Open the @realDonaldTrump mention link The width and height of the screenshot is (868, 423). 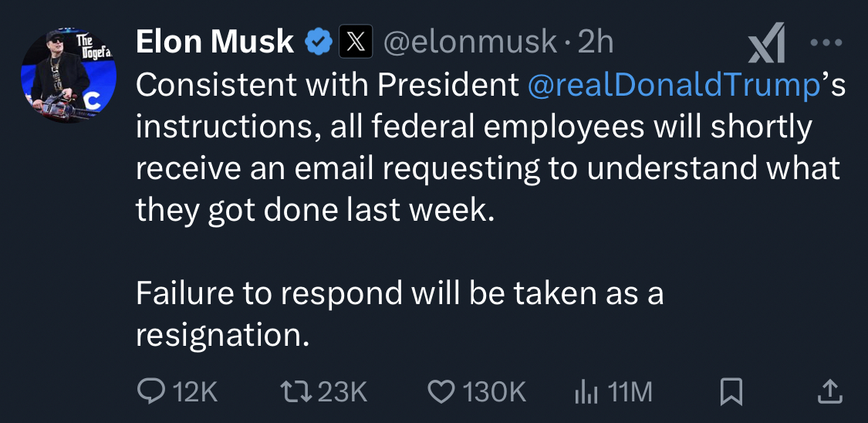[672, 86]
